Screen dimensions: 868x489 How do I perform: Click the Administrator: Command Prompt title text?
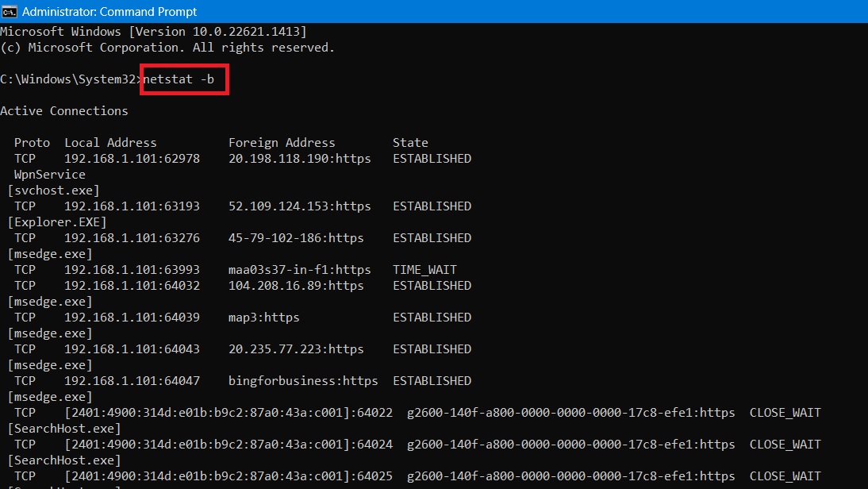click(107, 11)
